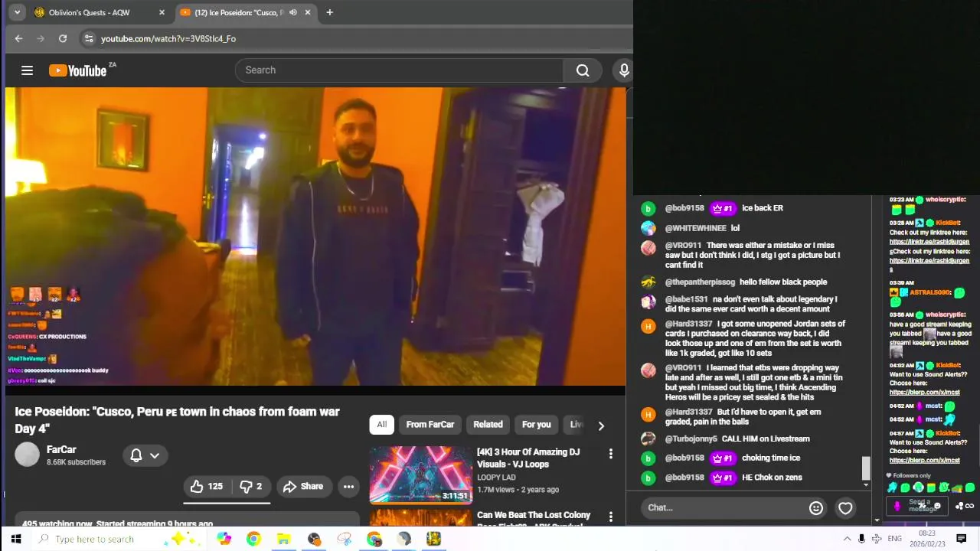Open the LOOPY LAD channel link
980x551 pixels.
tap(496, 478)
